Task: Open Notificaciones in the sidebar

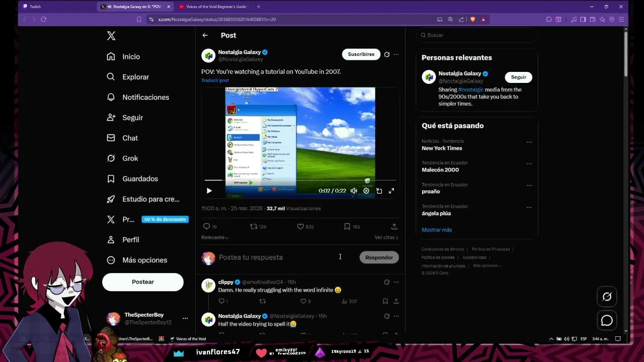Action: pos(138,97)
